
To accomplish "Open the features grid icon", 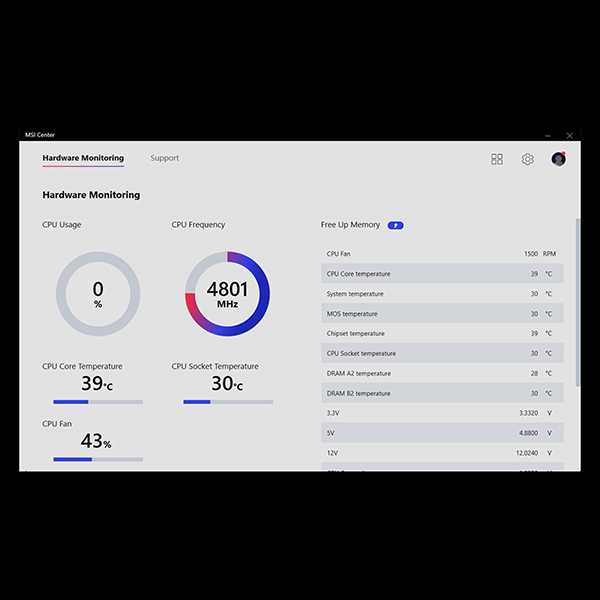I will (497, 159).
